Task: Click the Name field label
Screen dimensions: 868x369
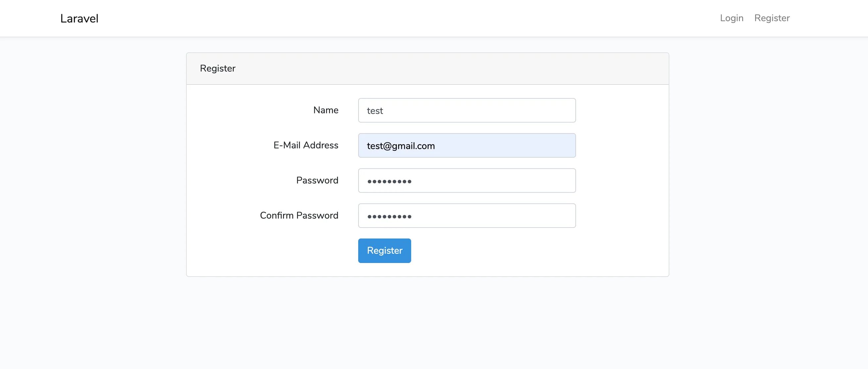Action: [325, 110]
